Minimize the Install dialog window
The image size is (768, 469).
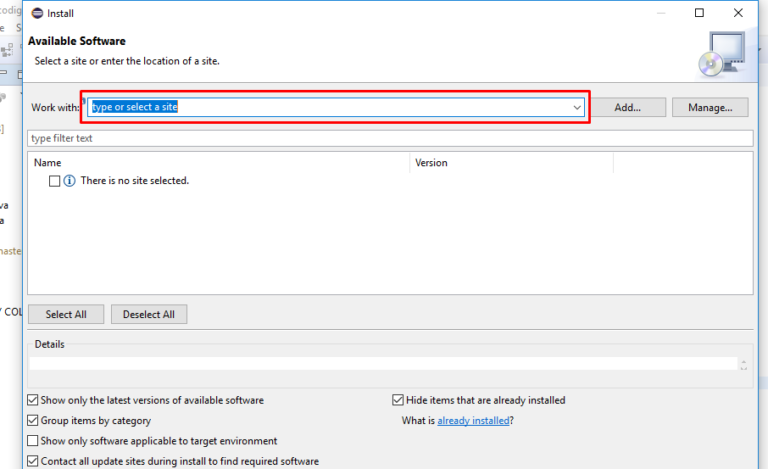[653, 13]
